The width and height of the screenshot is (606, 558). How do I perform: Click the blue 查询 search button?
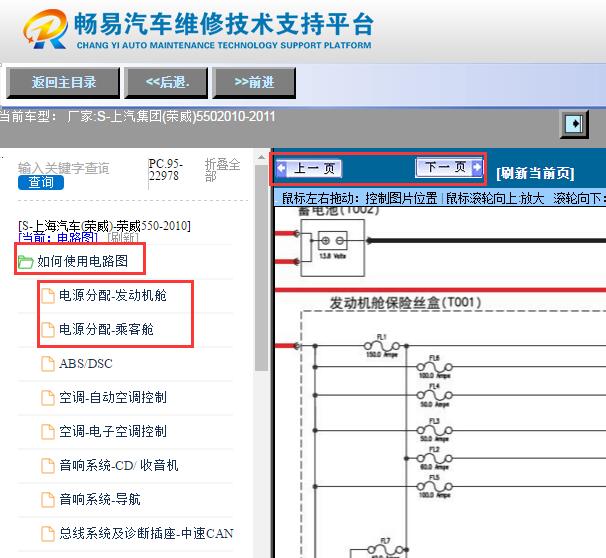(x=41, y=182)
